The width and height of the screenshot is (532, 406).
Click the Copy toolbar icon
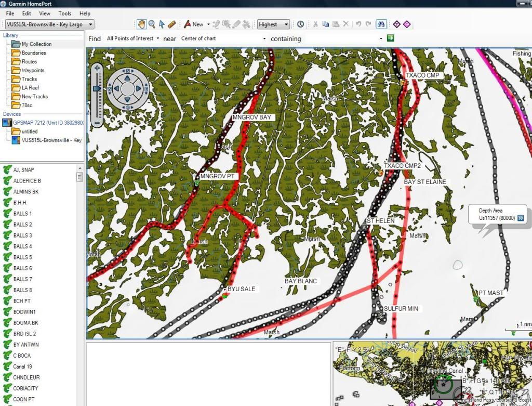(x=325, y=24)
